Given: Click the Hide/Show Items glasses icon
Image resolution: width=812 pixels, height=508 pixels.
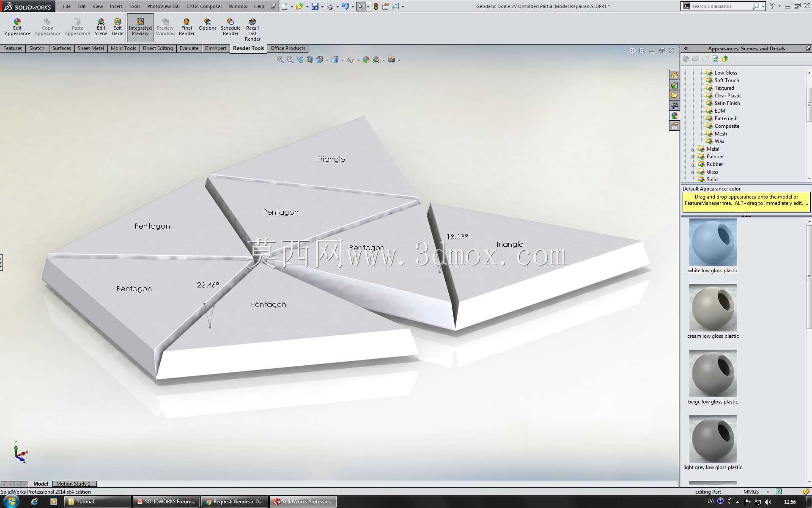Looking at the screenshot, I should click(350, 60).
